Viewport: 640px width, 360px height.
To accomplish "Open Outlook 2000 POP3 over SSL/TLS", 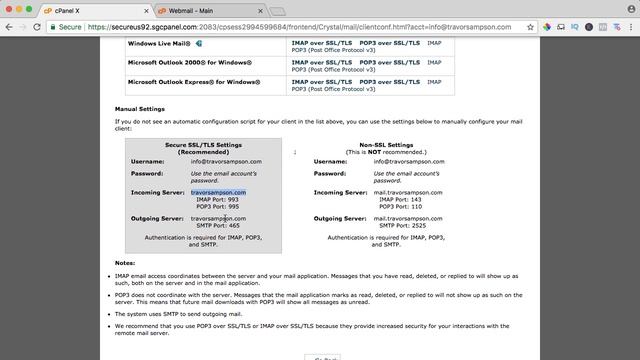I will tap(389, 62).
